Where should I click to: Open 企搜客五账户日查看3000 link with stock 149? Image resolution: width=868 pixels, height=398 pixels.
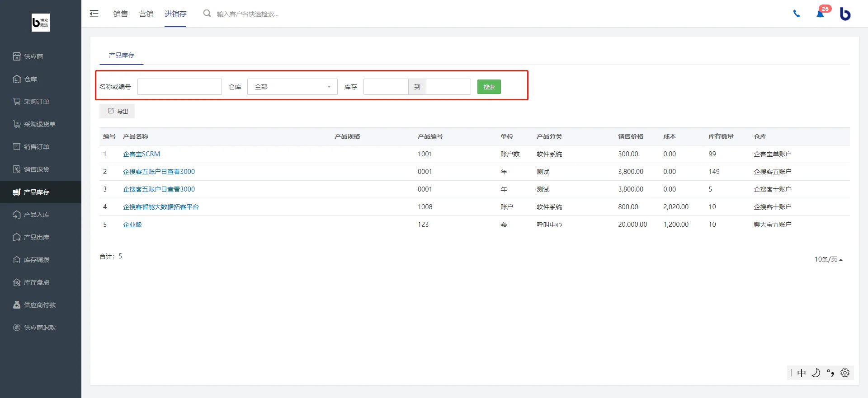[159, 172]
